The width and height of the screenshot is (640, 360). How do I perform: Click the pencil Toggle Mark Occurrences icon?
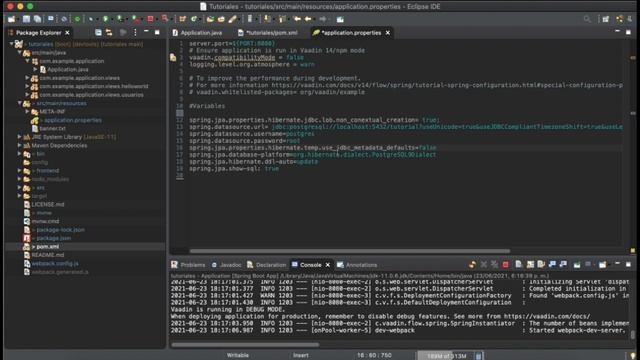[x=232, y=19]
